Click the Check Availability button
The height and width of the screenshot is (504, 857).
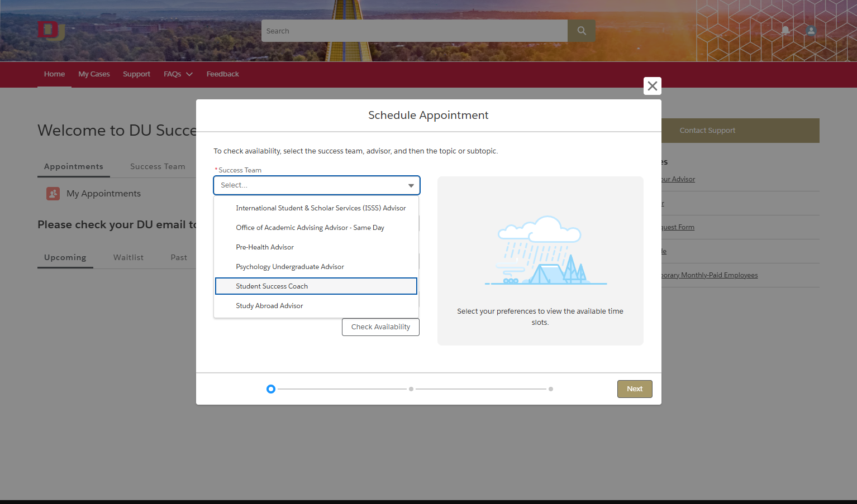click(x=380, y=327)
